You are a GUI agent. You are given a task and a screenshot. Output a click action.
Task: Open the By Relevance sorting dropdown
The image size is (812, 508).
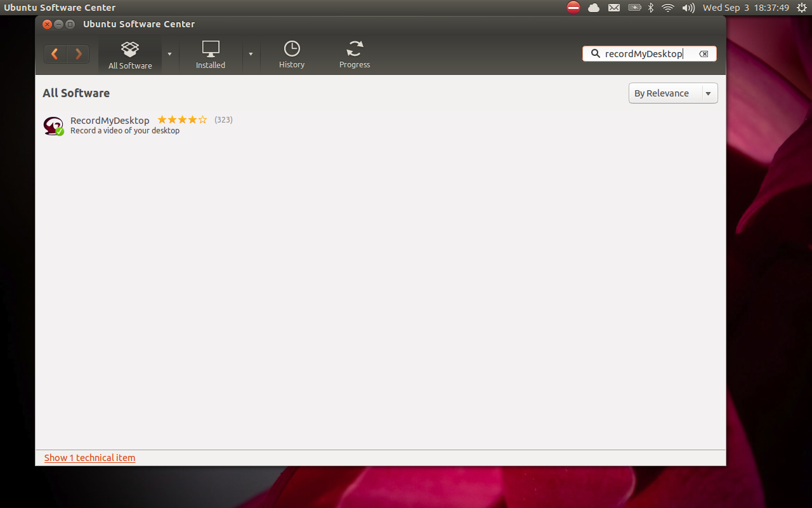pos(672,93)
